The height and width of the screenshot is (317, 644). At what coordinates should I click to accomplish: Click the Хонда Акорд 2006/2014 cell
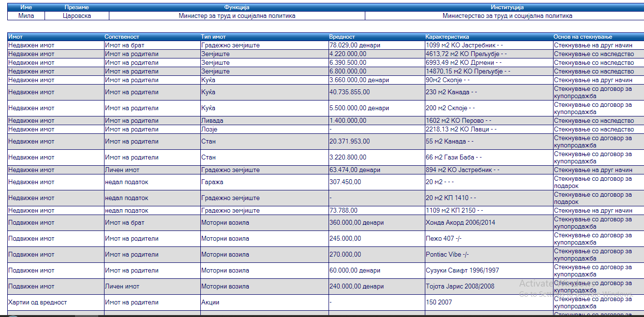tap(460, 223)
